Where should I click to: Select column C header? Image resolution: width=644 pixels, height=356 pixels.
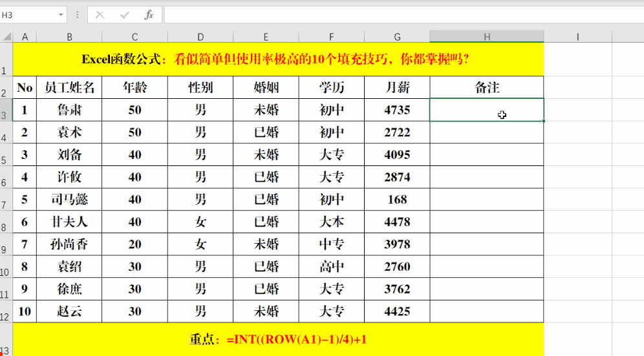point(134,37)
